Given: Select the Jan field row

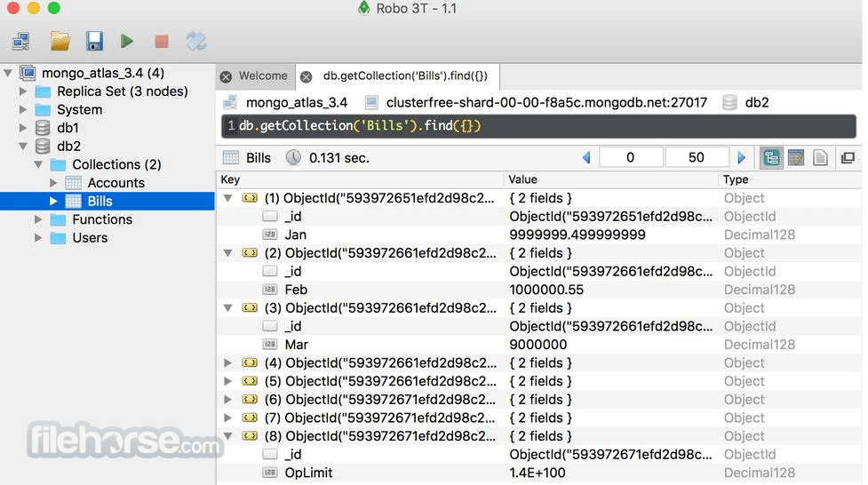Looking at the screenshot, I should pos(538,235).
